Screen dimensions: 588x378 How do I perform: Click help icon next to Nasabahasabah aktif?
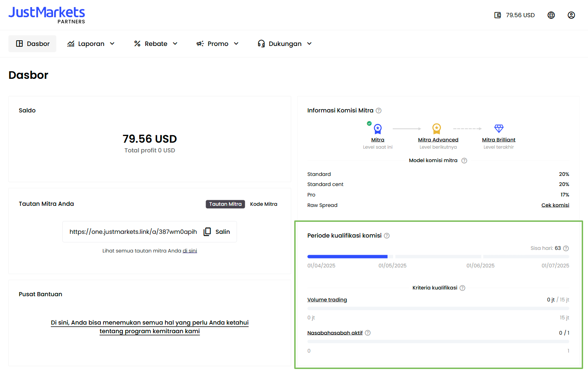pos(368,333)
